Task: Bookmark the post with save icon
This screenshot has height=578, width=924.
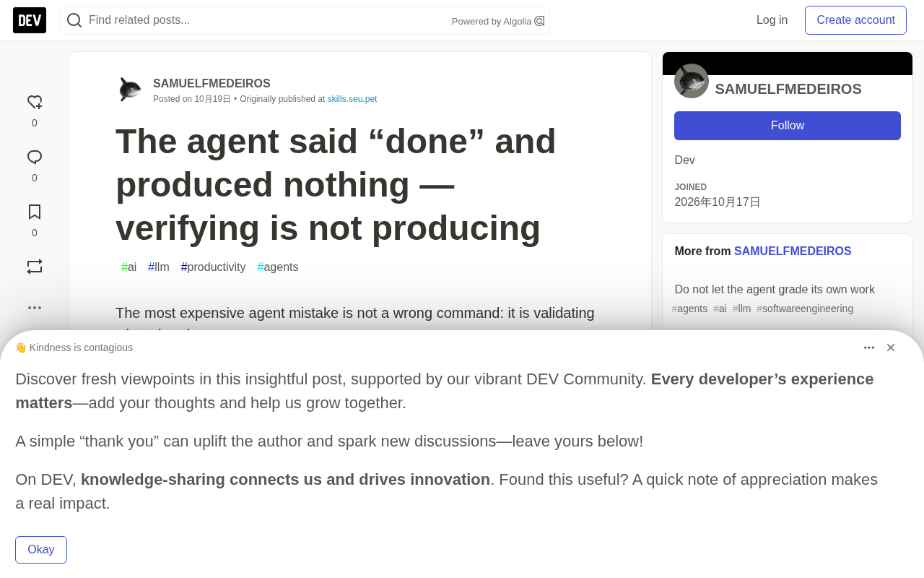Action: click(35, 212)
